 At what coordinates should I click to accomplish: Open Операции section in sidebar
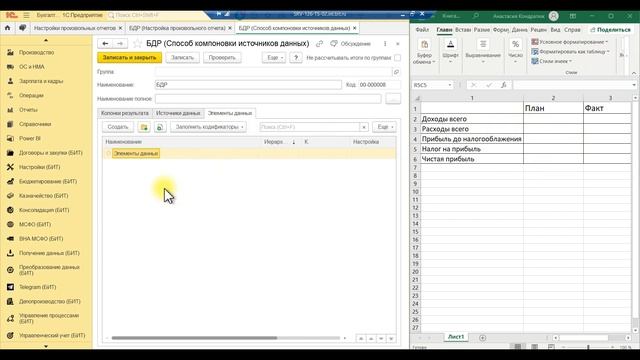coord(31,96)
